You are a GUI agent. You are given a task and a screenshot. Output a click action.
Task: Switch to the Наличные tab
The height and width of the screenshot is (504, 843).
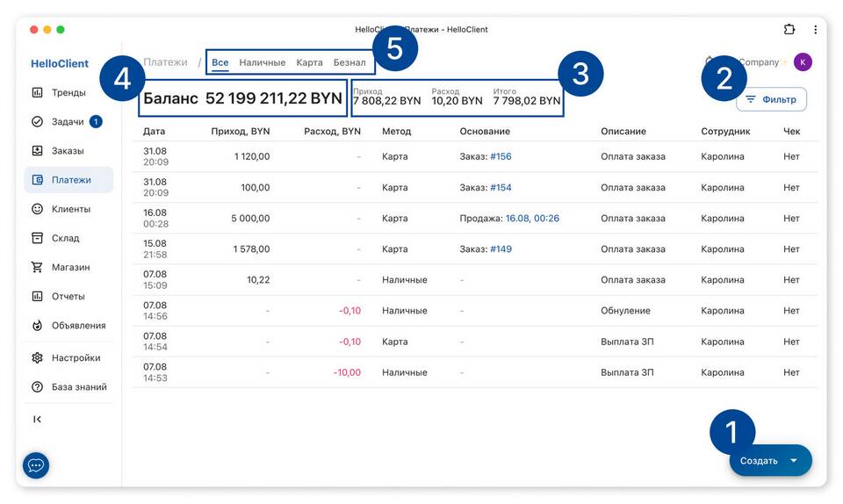pos(263,62)
